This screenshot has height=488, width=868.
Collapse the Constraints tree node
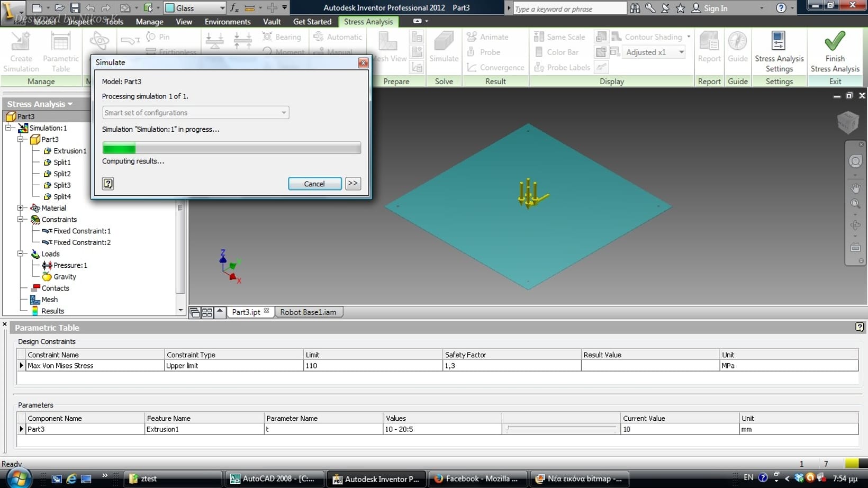(21, 220)
